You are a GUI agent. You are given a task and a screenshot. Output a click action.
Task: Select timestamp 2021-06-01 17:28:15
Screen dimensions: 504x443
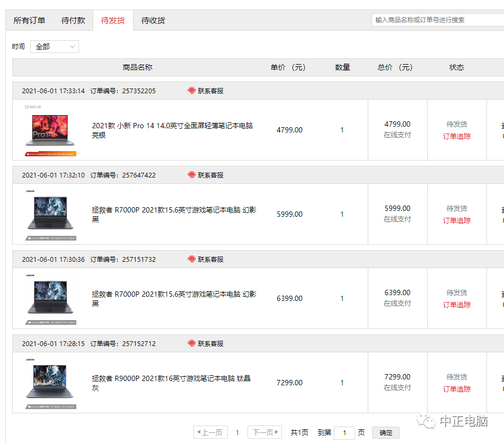[54, 344]
